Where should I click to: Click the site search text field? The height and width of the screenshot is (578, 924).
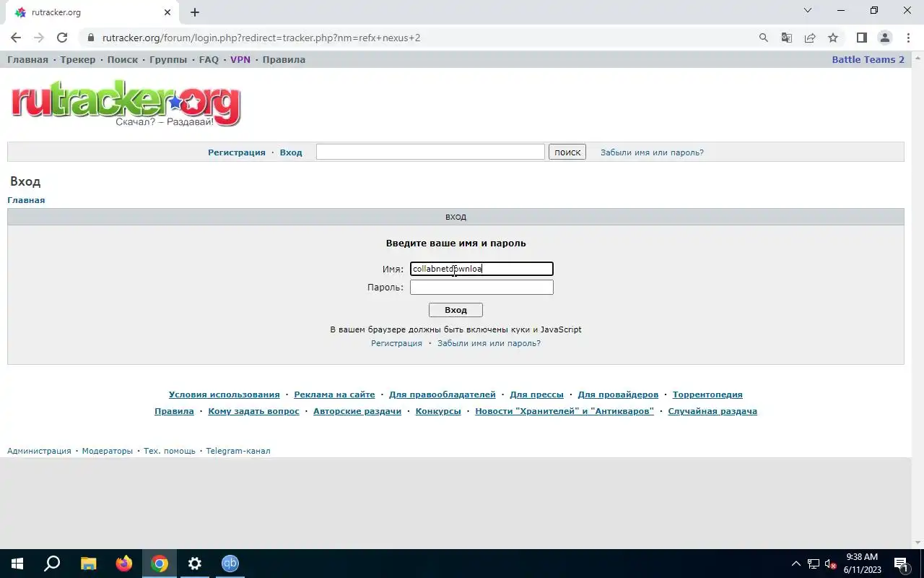tap(430, 152)
